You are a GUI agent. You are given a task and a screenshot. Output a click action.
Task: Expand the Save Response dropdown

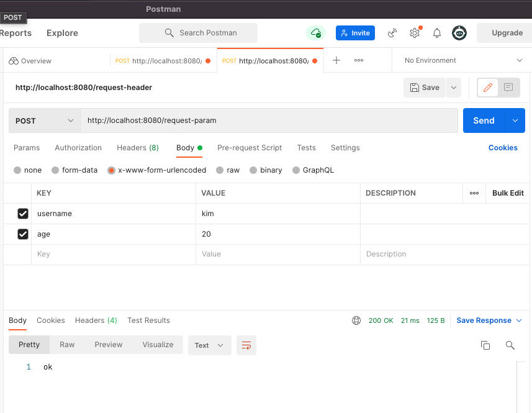point(519,320)
